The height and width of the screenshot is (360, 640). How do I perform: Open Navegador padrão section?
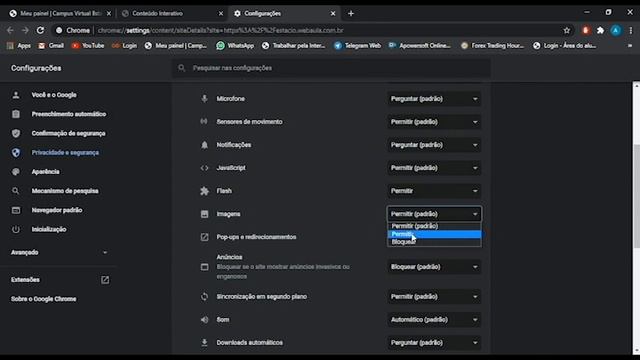pyautogui.click(x=57, y=210)
